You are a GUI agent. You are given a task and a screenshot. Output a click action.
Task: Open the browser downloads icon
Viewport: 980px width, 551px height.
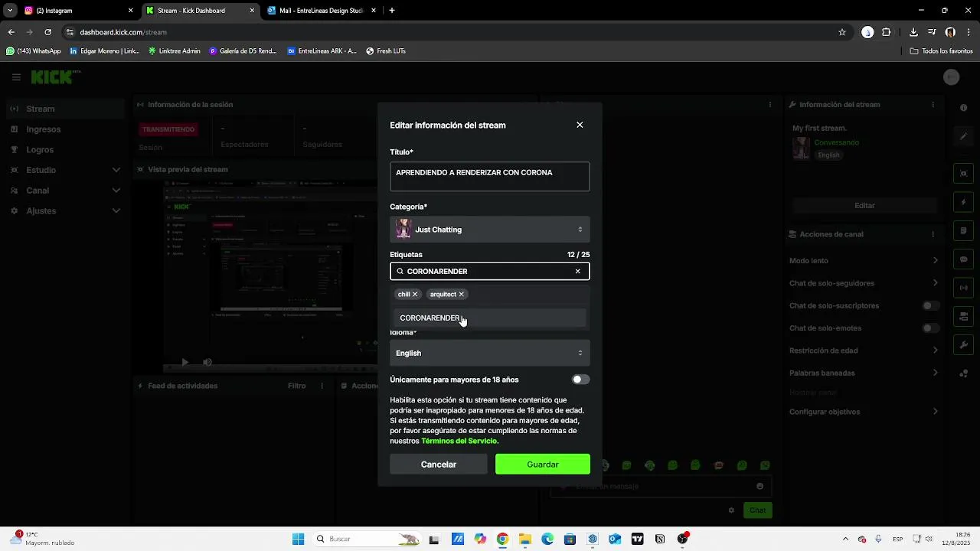pos(913,32)
